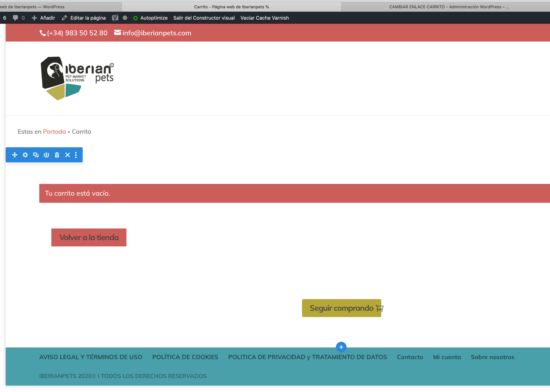Click the envelope email icon
This screenshot has height=392, width=550.
pyautogui.click(x=117, y=32)
